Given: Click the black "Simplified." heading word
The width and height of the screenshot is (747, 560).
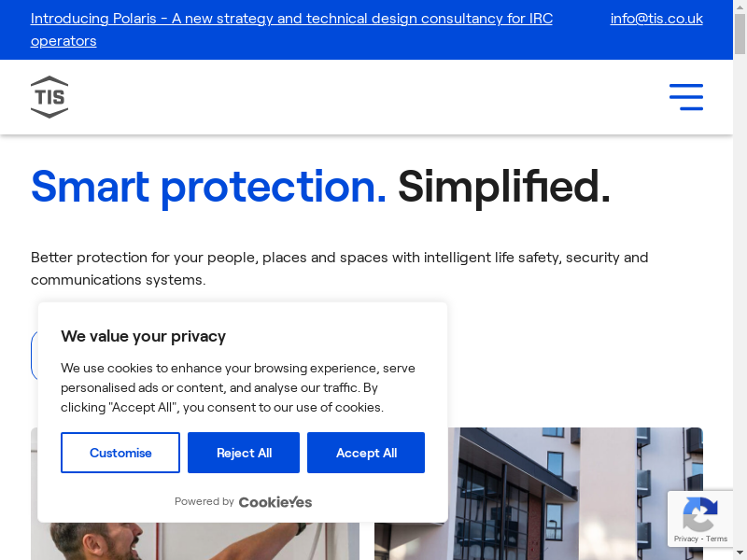Looking at the screenshot, I should [x=504, y=186].
